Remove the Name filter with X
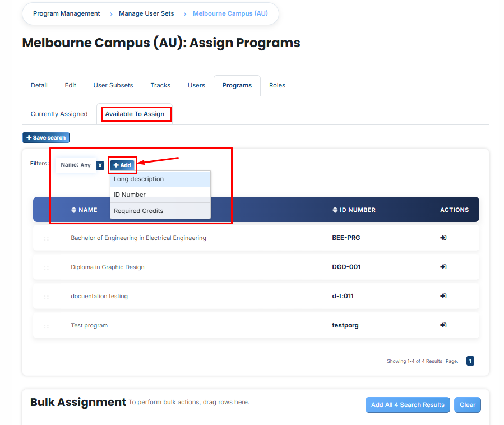Image resolution: width=504 pixels, height=425 pixels. [x=100, y=165]
